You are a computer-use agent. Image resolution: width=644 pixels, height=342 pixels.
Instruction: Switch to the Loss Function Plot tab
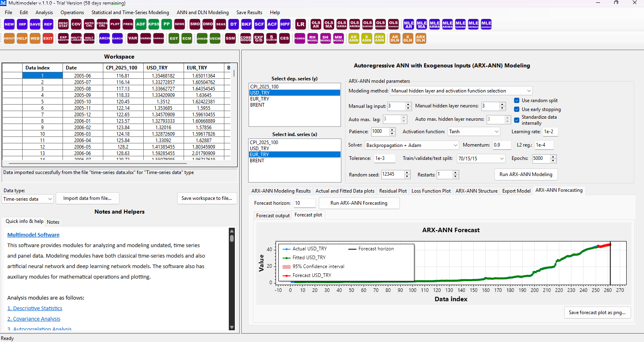click(x=431, y=191)
